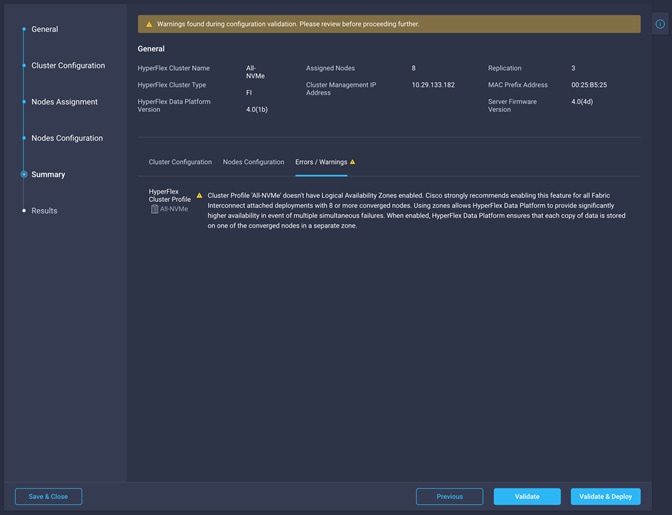Click the Previous button
This screenshot has height=515, width=672.
pos(450,497)
